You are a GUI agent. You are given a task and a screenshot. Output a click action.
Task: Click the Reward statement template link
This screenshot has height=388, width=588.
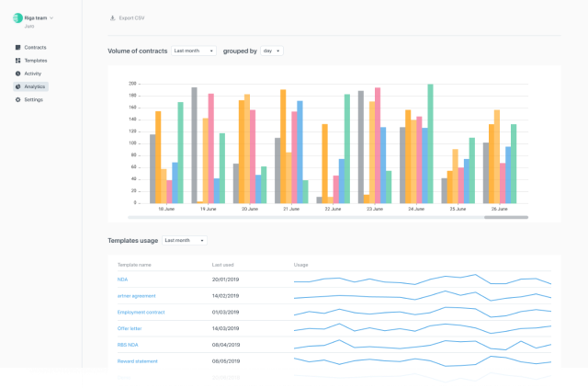pyautogui.click(x=138, y=361)
